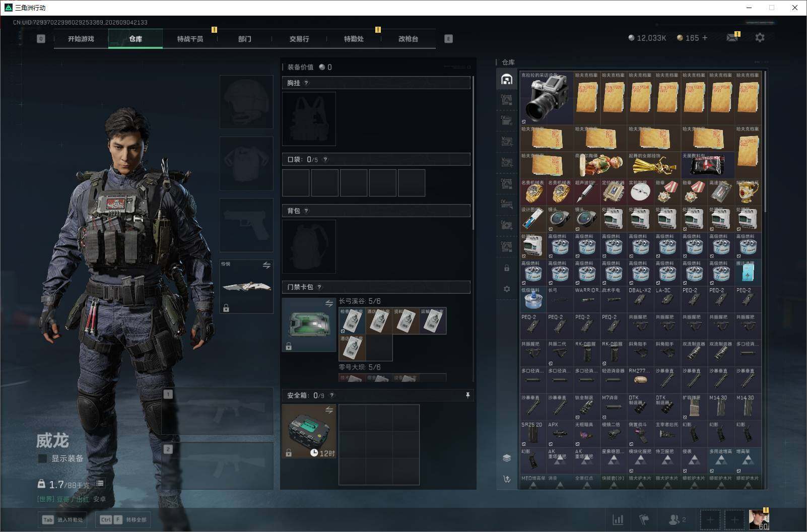The width and height of the screenshot is (807, 532).
Task: Select secondary weapon slot 2
Action: (x=217, y=466)
